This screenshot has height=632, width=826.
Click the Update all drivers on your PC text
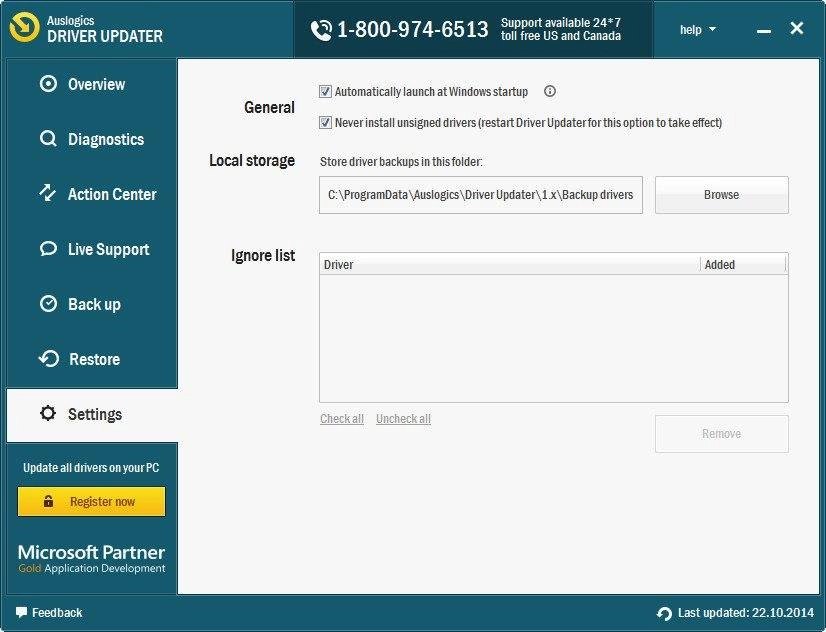coord(91,468)
